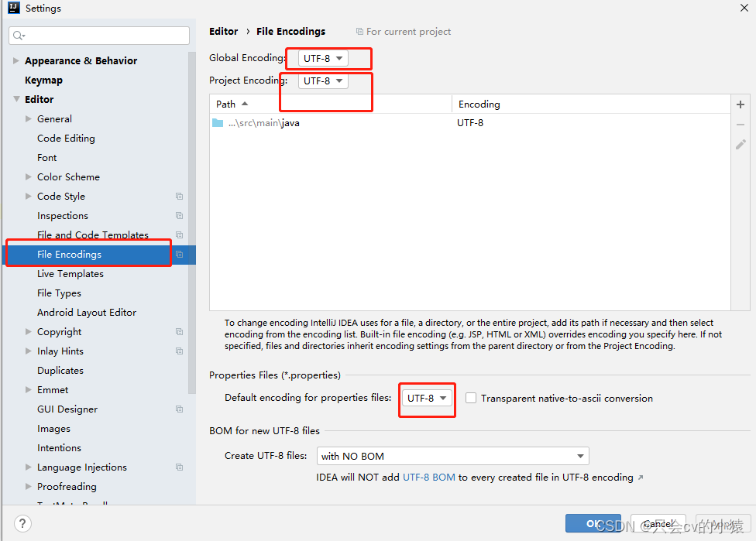Open the Project Encoding dropdown
The width and height of the screenshot is (756, 541).
[x=323, y=80]
